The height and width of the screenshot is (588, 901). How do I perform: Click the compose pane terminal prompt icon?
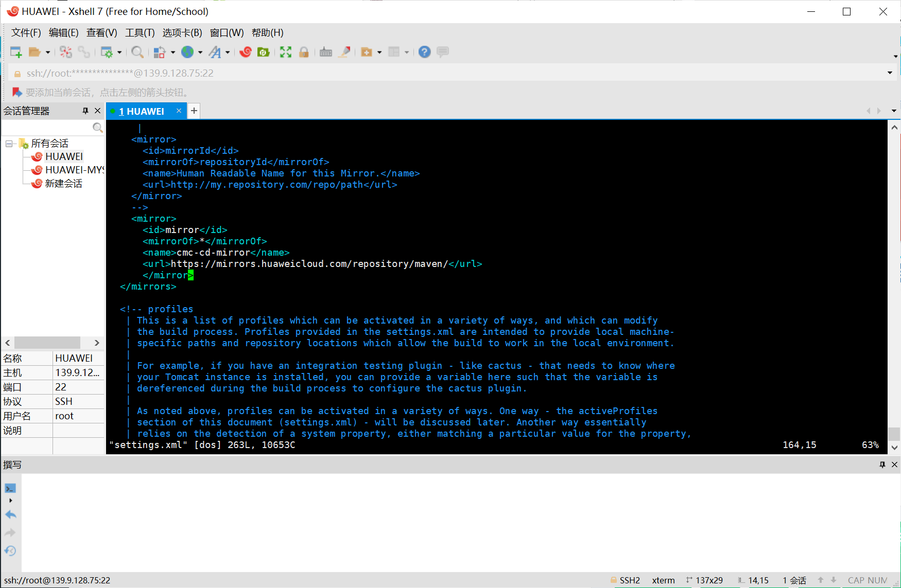pos(10,488)
